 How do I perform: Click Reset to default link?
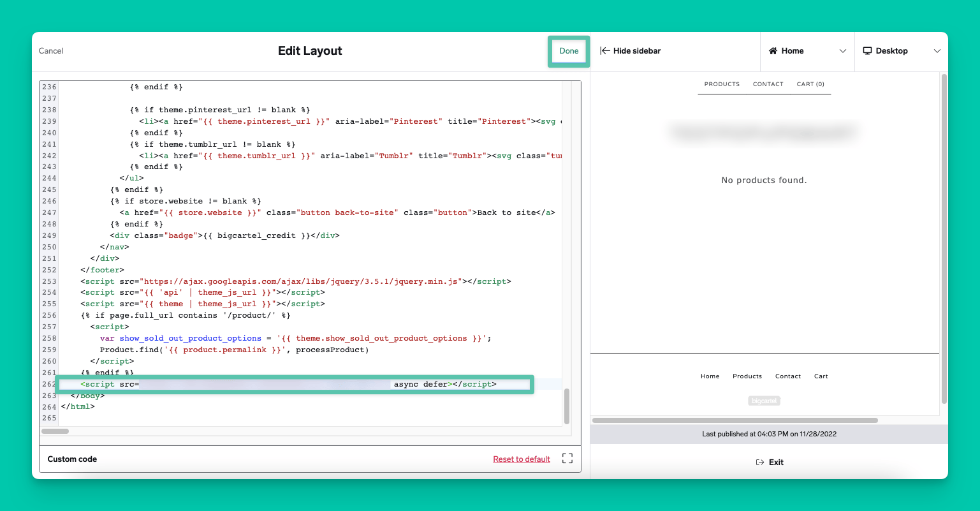[x=522, y=459]
